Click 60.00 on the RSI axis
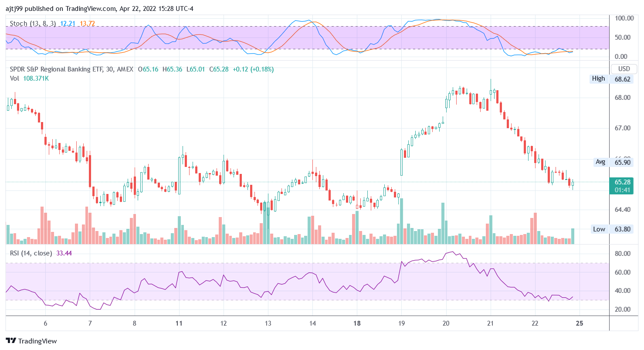 (623, 272)
